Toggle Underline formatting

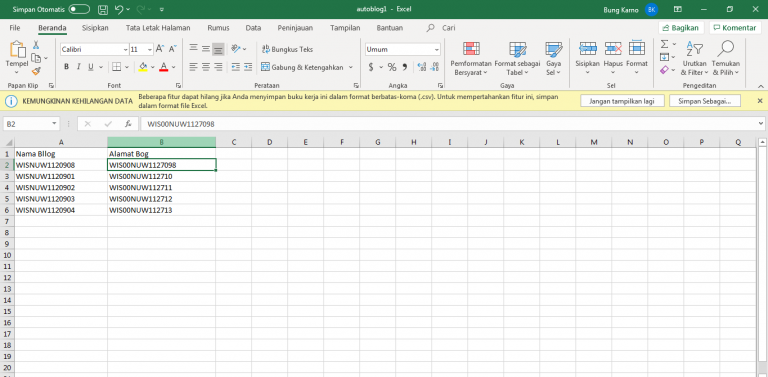(x=91, y=67)
